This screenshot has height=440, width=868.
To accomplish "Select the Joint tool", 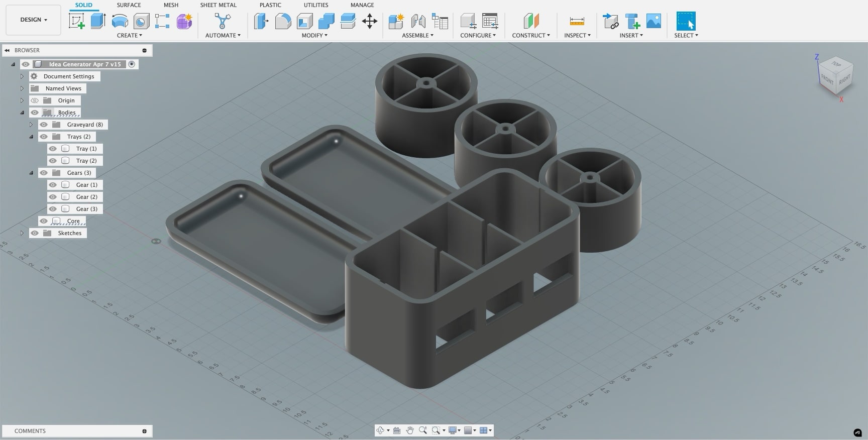I will (418, 21).
